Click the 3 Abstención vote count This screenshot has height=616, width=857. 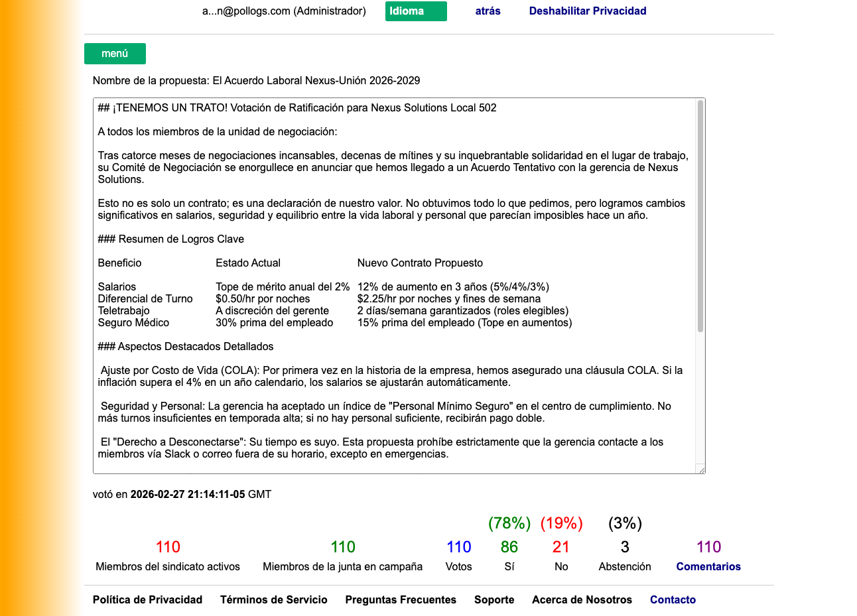click(x=625, y=547)
